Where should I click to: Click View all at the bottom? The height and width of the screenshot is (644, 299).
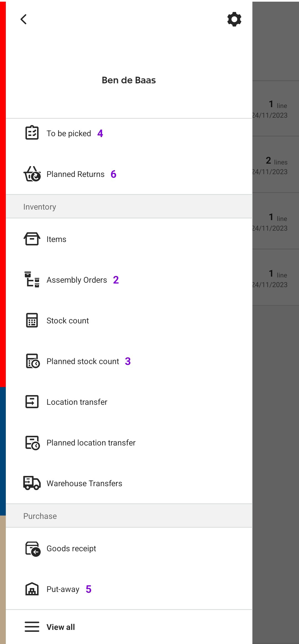(61, 627)
